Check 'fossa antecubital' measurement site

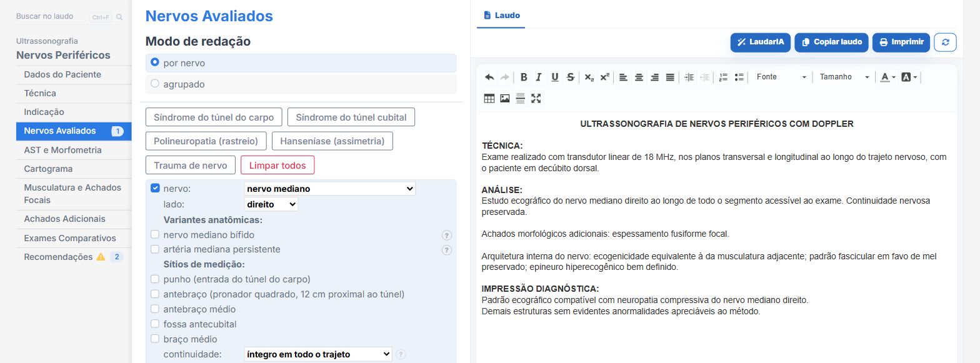(x=155, y=324)
